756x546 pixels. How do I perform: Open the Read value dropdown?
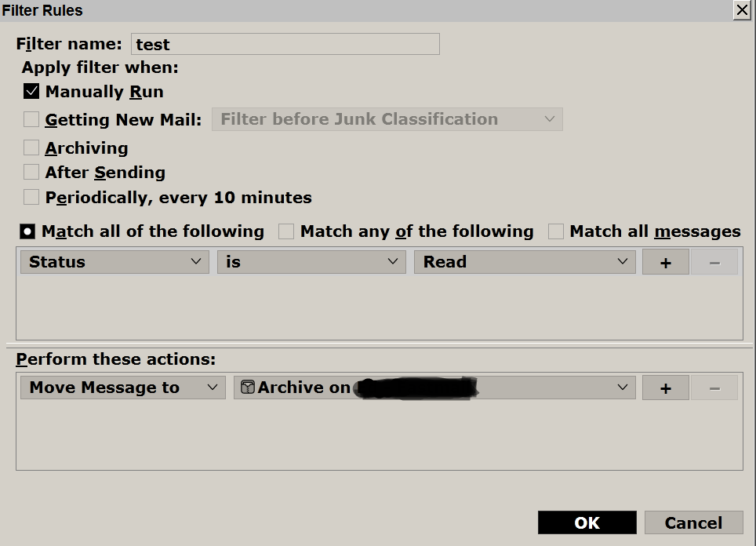[x=524, y=262]
